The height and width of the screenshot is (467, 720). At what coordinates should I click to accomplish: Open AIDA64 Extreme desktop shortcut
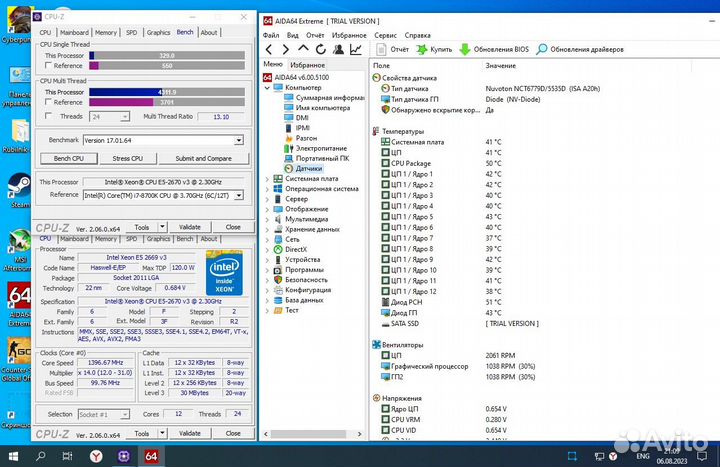[x=18, y=304]
